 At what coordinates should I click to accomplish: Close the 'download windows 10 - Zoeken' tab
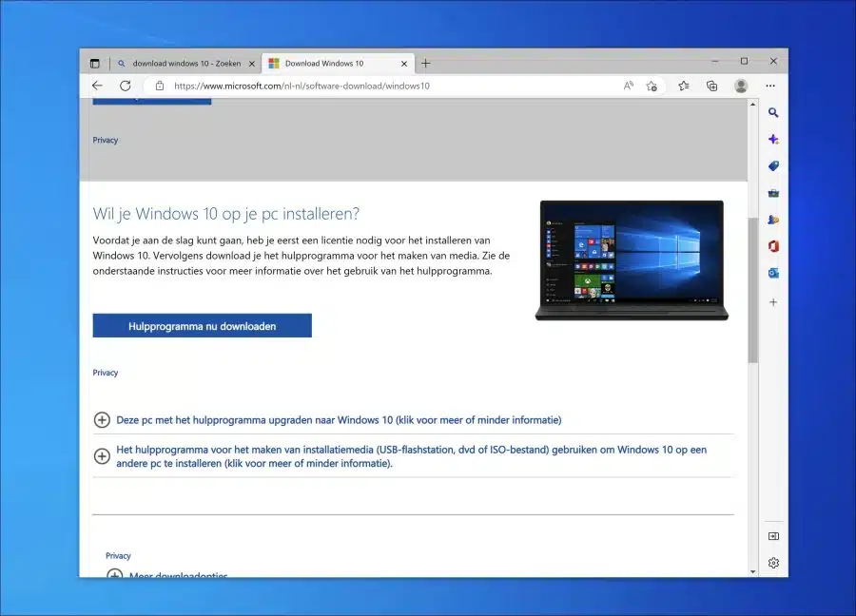pos(252,64)
